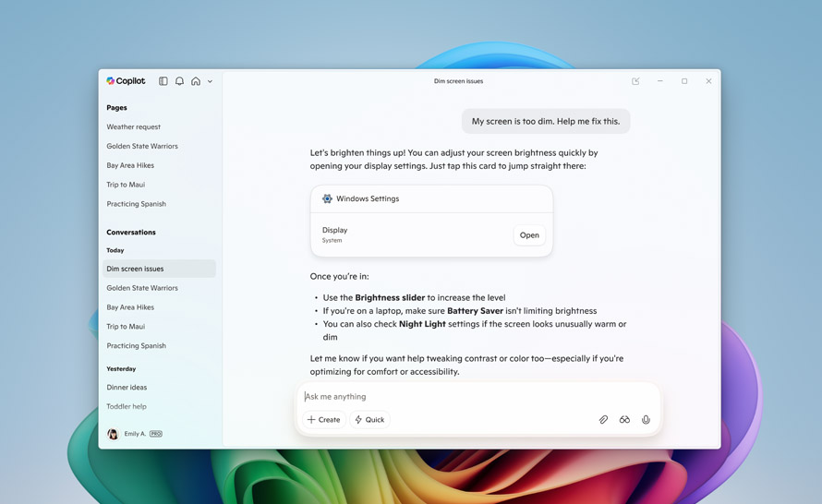
Task: Open Copilot Vision glasses icon
Action: pyautogui.click(x=624, y=420)
